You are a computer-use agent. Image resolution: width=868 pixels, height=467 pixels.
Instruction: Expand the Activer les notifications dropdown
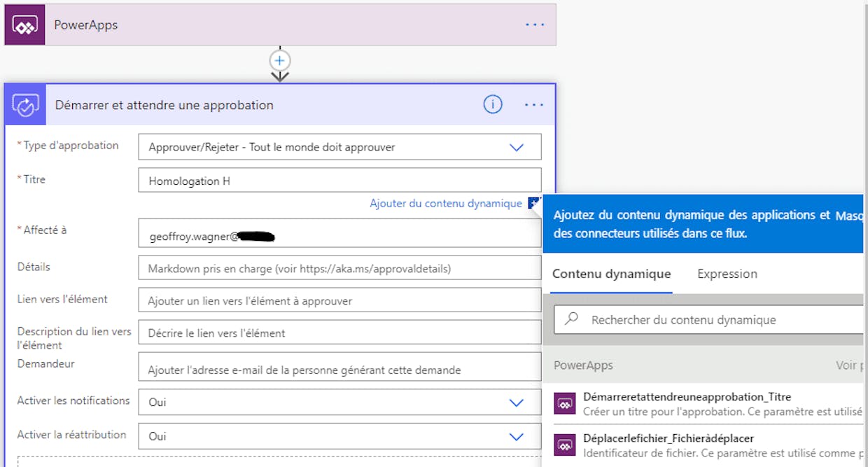coord(339,403)
